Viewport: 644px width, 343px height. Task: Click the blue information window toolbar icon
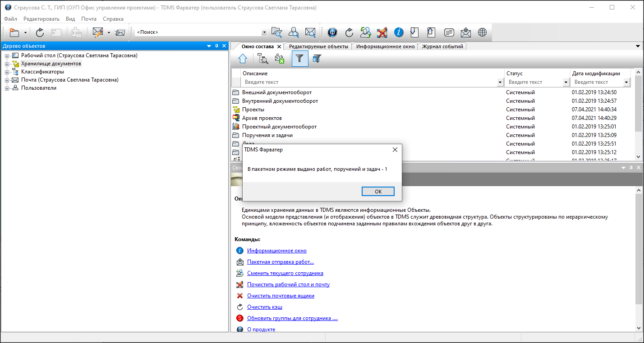tap(399, 32)
